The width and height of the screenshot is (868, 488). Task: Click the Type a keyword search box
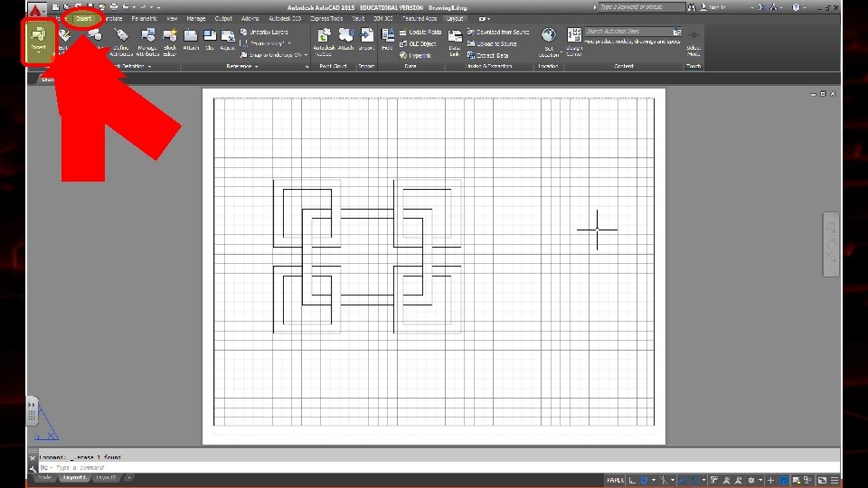click(x=642, y=7)
